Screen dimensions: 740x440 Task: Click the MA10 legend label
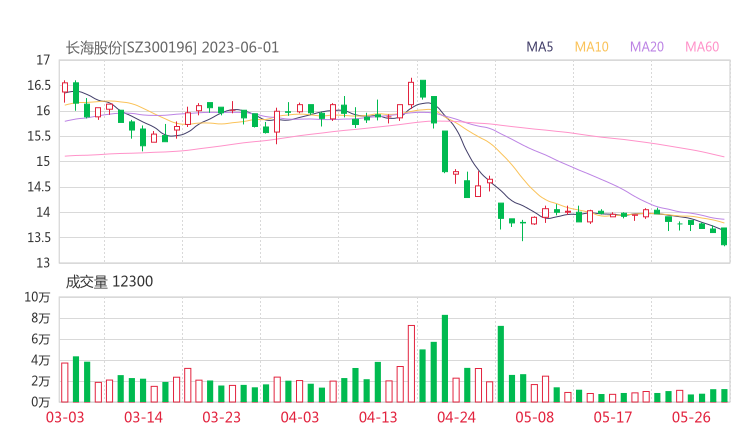coord(591,47)
